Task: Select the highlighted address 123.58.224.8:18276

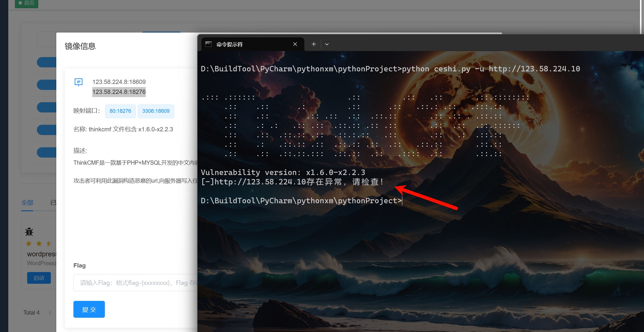Action: [x=119, y=92]
